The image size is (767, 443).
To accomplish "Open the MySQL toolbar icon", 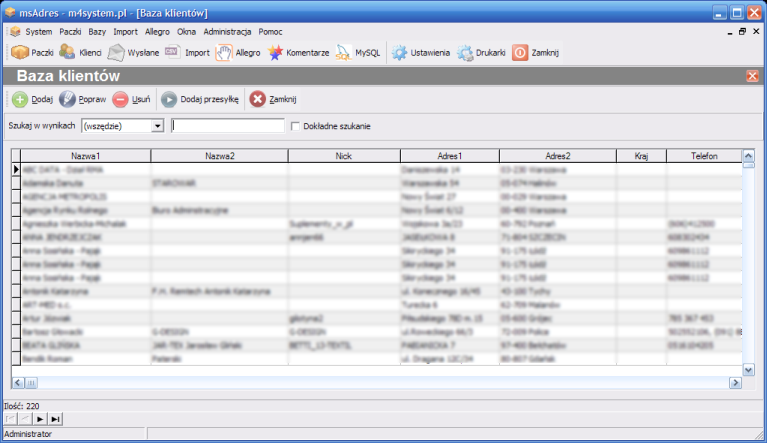I will coord(343,52).
